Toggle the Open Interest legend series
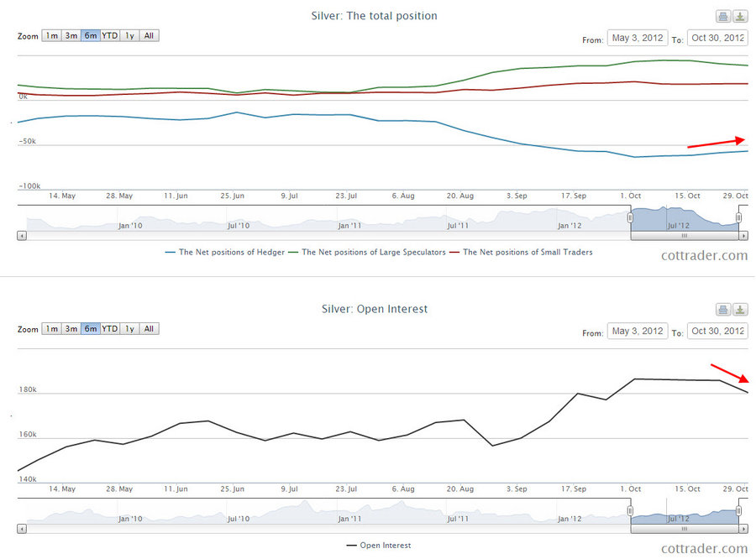The height and width of the screenshot is (559, 756). pyautogui.click(x=378, y=545)
